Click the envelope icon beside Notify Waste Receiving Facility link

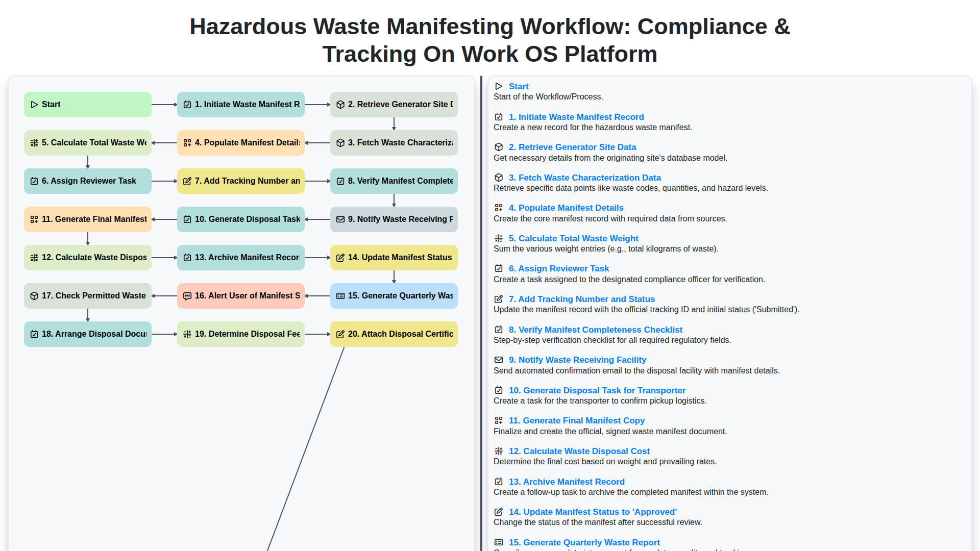(499, 360)
